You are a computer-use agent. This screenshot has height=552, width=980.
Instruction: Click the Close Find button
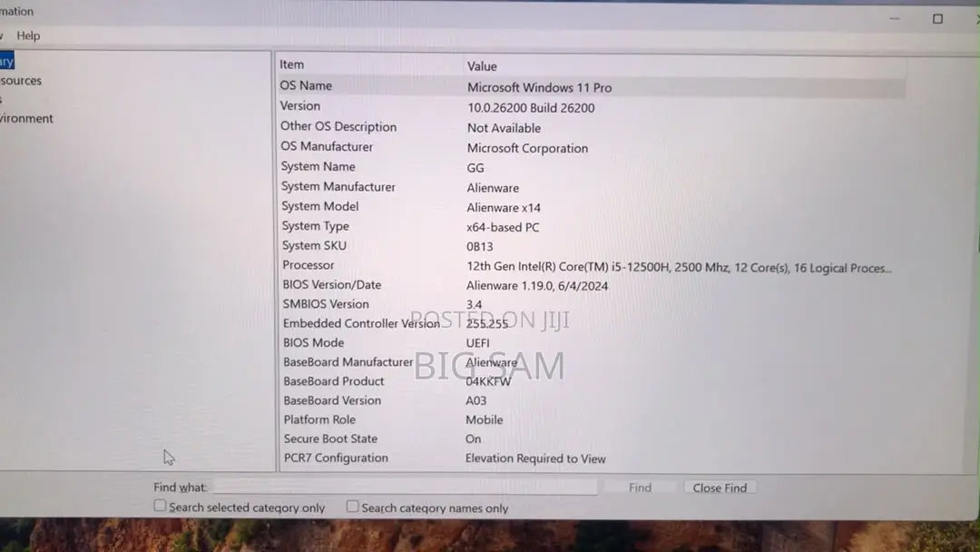pyautogui.click(x=720, y=488)
